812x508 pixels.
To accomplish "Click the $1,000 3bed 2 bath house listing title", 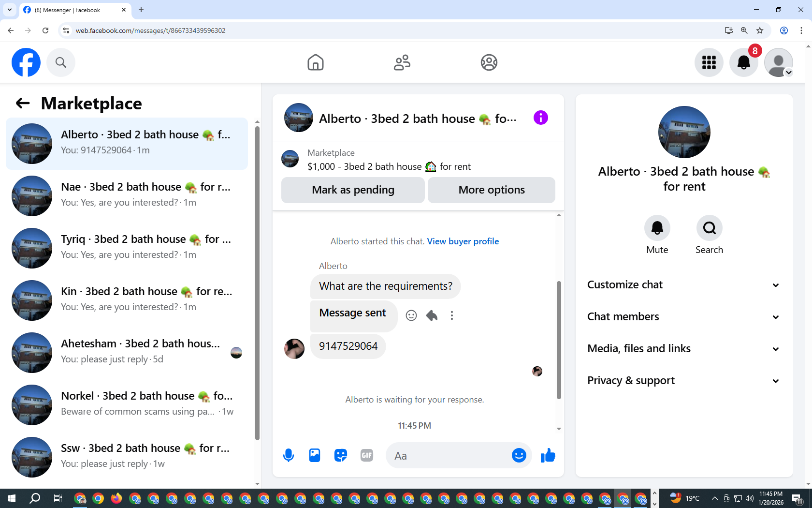I will [389, 167].
